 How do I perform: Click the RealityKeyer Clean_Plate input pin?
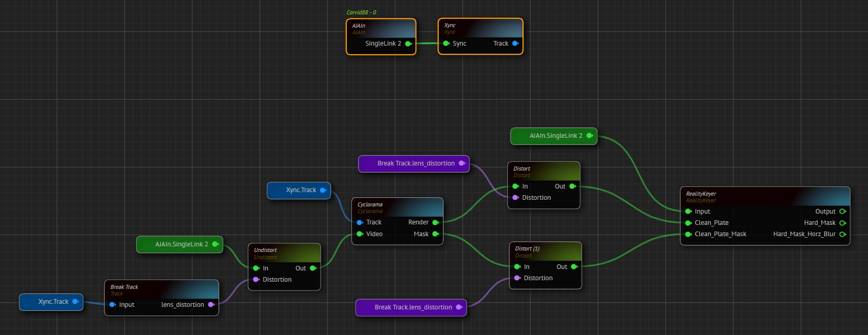(x=688, y=223)
